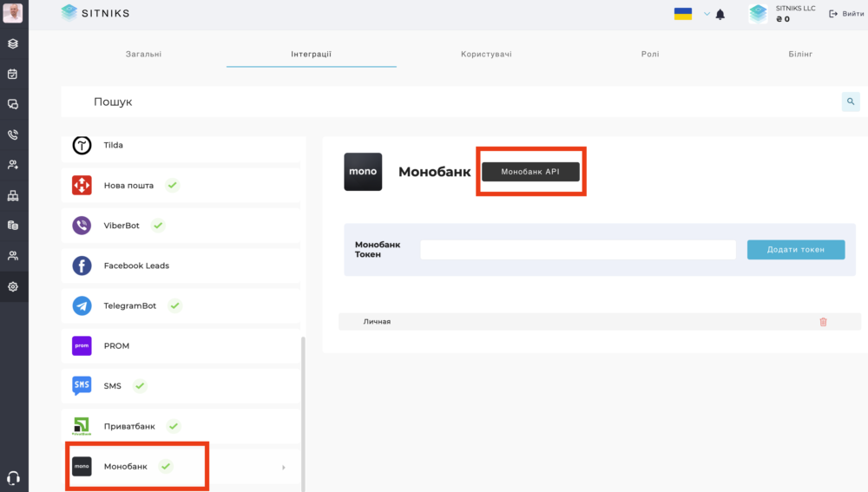The width and height of the screenshot is (868, 492).
Task: Select the Facebook Leads integration
Action: (x=181, y=266)
